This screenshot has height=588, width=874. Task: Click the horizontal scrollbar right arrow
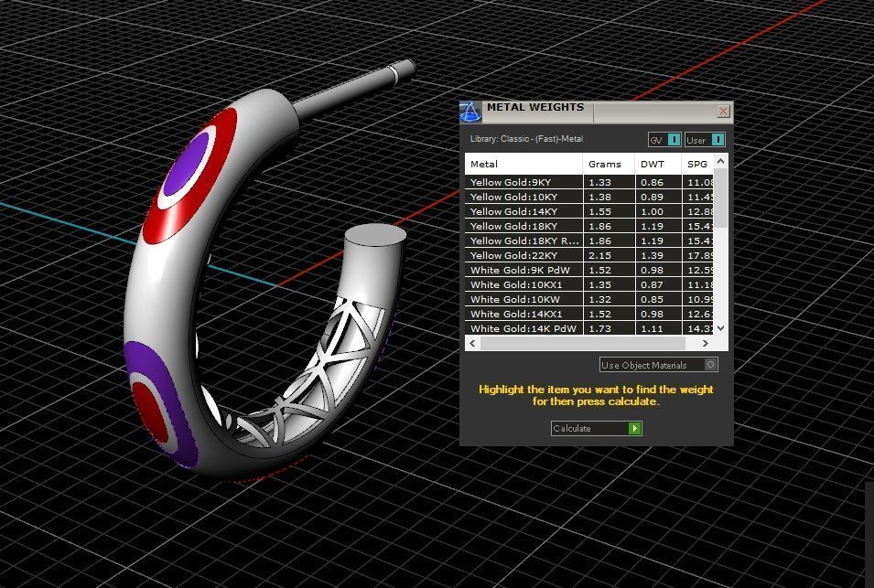[x=706, y=344]
